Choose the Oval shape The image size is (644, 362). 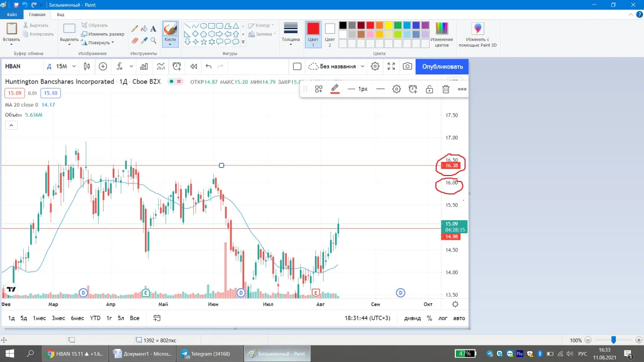pyautogui.click(x=203, y=26)
